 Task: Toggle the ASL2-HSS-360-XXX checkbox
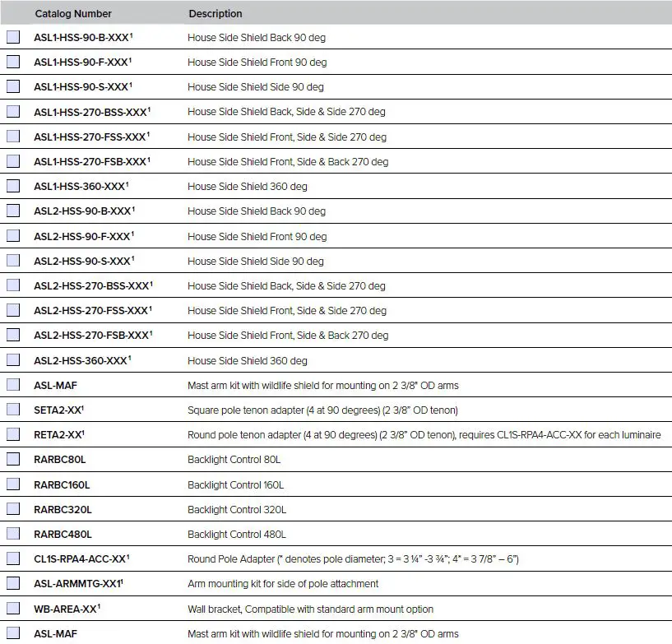coord(13,360)
